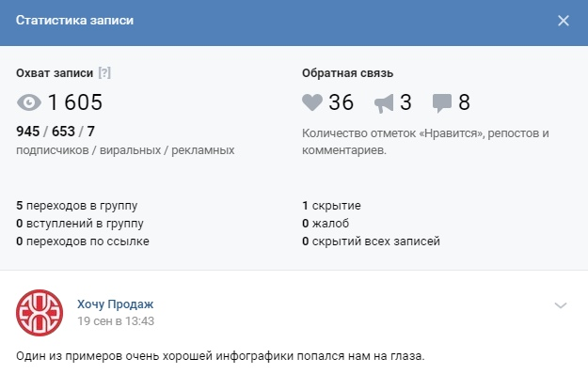588x374 pixels.
Task: Select the 653 viral reach figure
Action: (x=63, y=132)
